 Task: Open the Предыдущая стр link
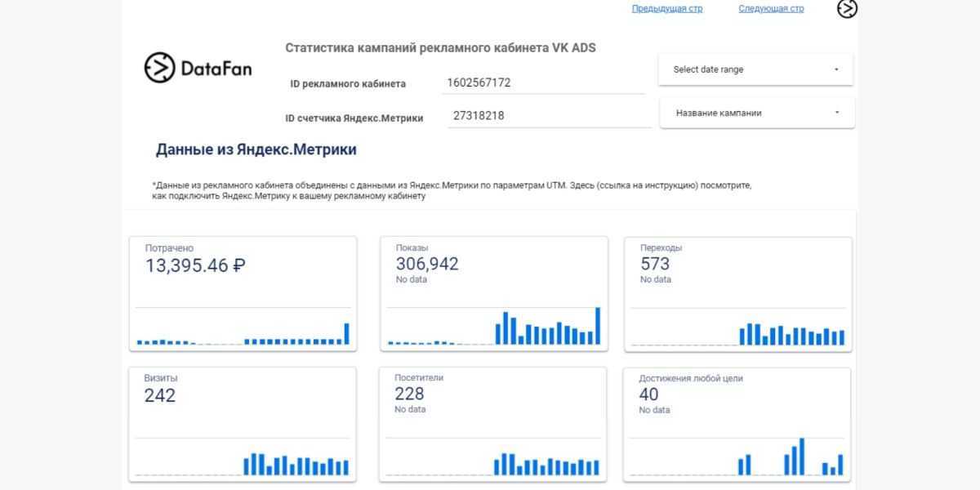[666, 9]
